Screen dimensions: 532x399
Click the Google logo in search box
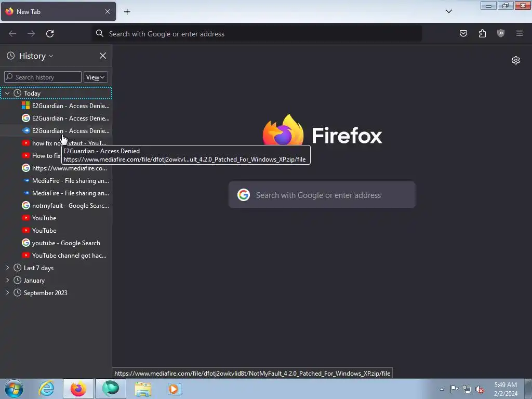[x=243, y=195]
